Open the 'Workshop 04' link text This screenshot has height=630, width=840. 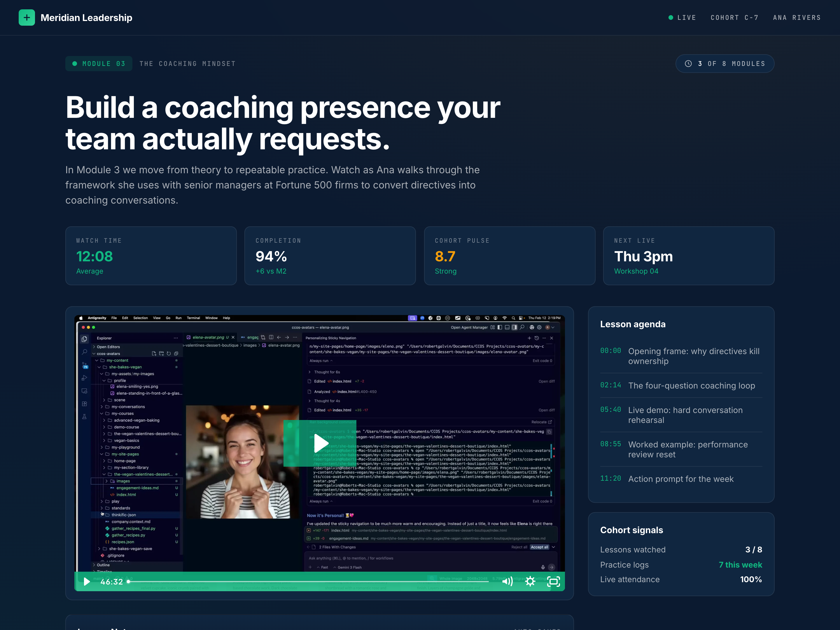click(636, 271)
